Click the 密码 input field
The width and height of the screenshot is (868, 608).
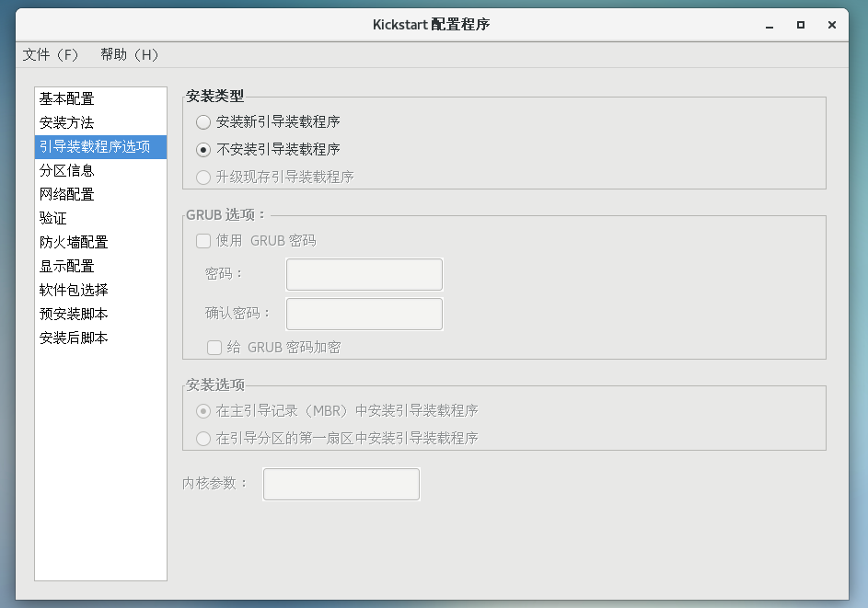tap(365, 274)
